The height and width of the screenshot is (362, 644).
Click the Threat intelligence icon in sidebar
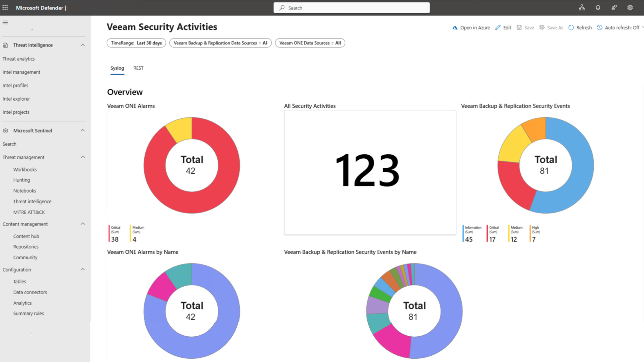tap(5, 45)
